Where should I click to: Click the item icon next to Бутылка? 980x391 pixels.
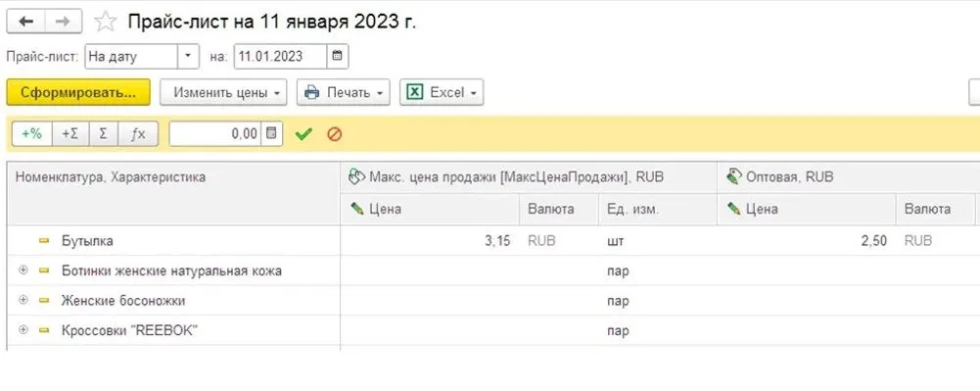pos(44,241)
